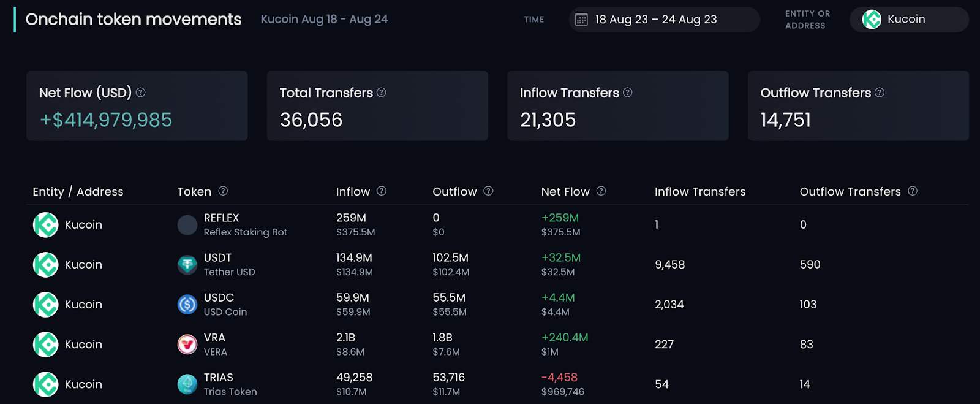
Task: Open Kucoin entity link in USDC row
Action: click(83, 305)
